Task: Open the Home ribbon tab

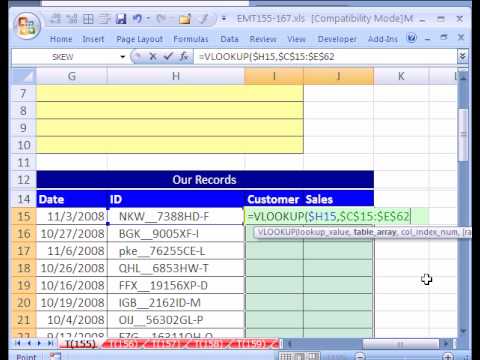Action: point(61,39)
